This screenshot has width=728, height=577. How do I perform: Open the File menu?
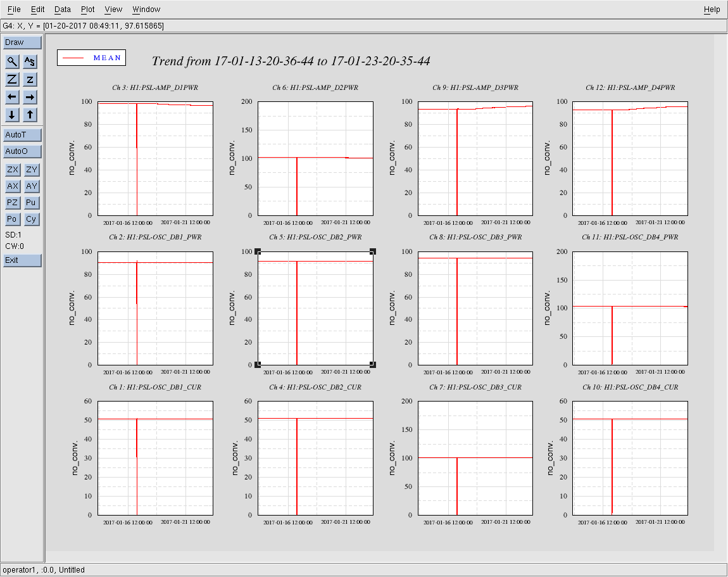coord(14,10)
